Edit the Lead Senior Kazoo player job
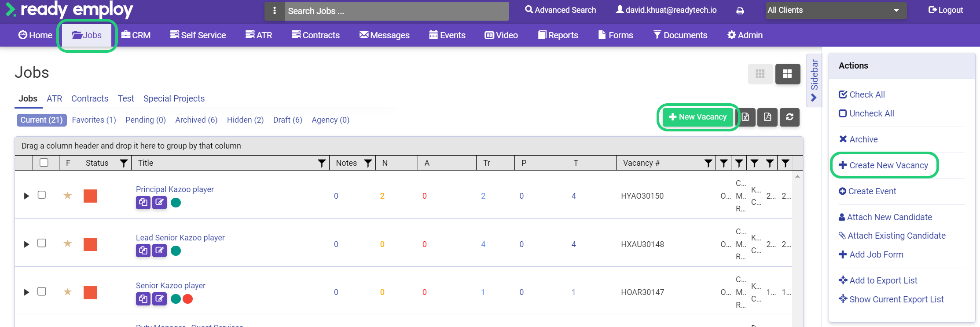 point(159,251)
